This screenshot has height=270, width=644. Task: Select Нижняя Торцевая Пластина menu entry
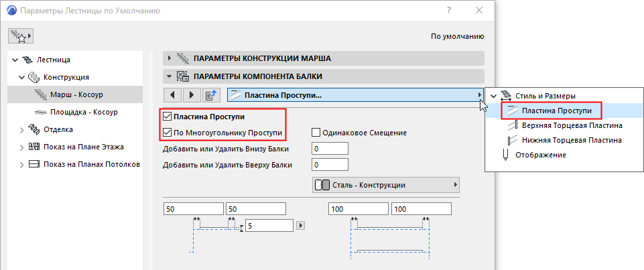[572, 140]
